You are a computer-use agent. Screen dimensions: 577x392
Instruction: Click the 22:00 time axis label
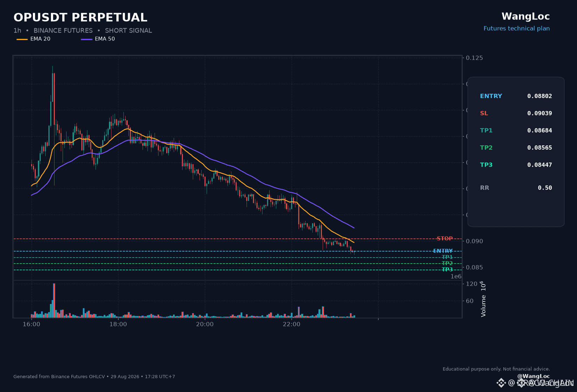pyautogui.click(x=292, y=324)
